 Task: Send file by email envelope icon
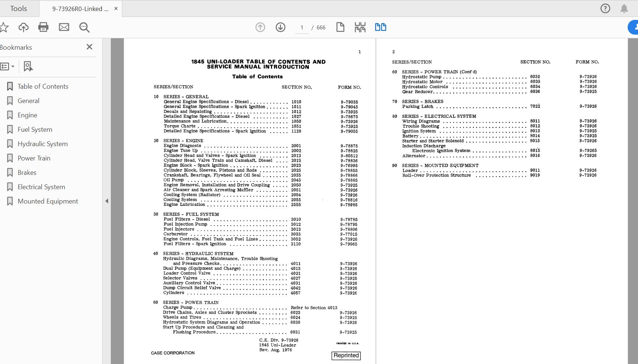pos(64,27)
